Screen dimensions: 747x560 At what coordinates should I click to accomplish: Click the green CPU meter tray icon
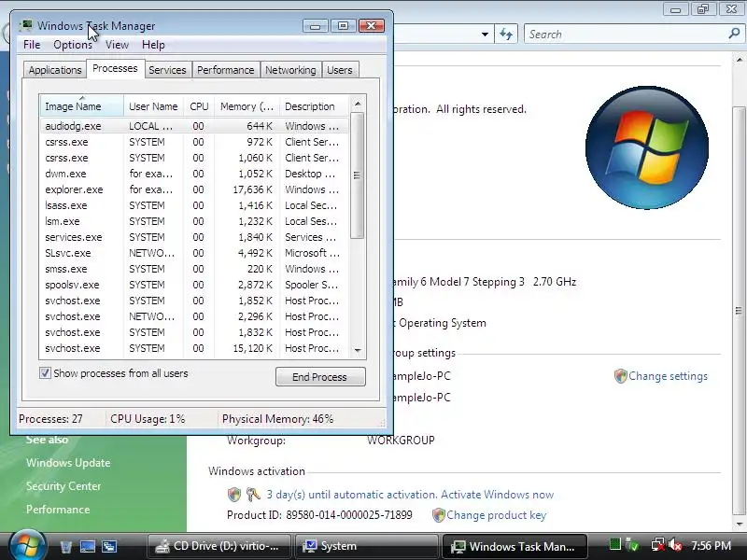click(615, 544)
